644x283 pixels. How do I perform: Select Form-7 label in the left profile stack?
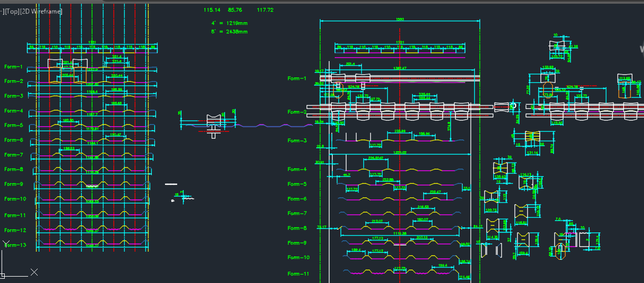pos(14,155)
